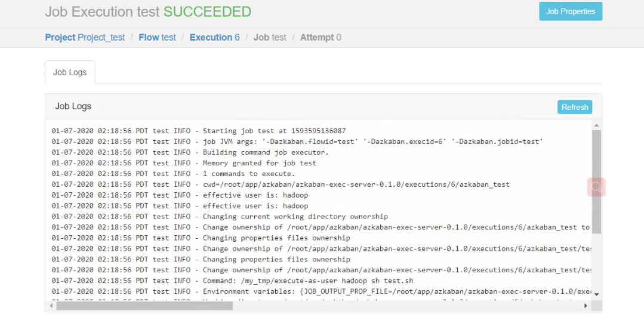Navigate to Execution 6 breadcrumb
This screenshot has height=320, width=644.
pyautogui.click(x=214, y=38)
